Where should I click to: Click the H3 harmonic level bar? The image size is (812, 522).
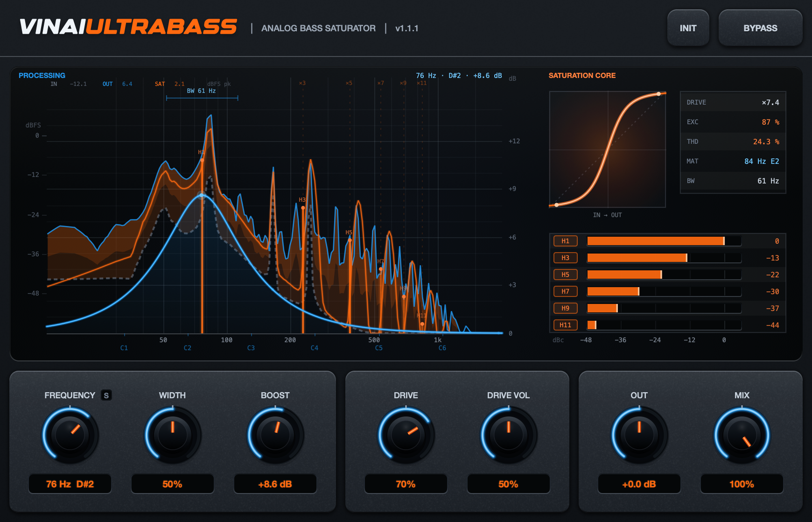pos(664,258)
